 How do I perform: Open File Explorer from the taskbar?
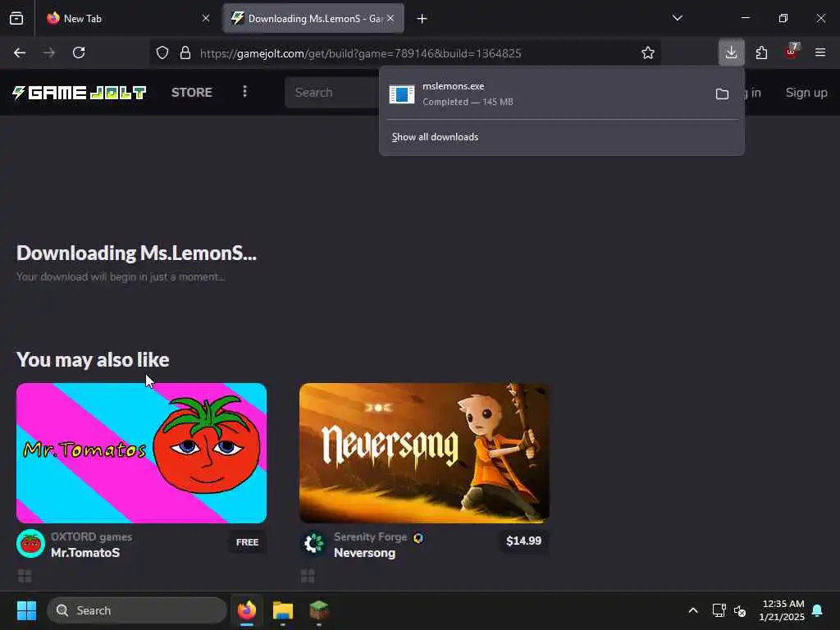tap(283, 610)
